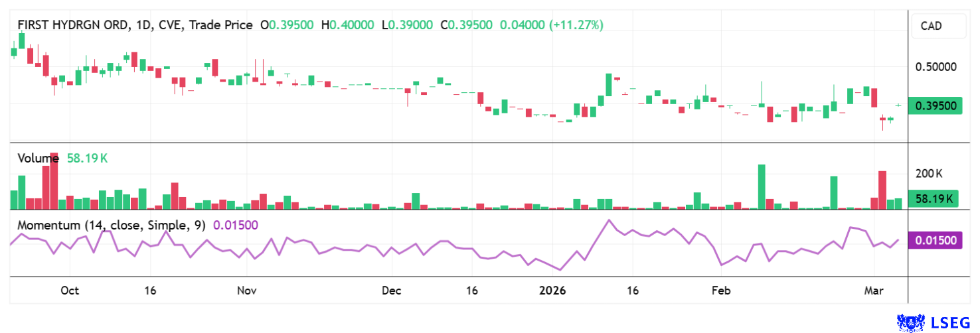Click the momentum line's highest peak in January
This screenshot has height=333, width=980.
pos(608,220)
